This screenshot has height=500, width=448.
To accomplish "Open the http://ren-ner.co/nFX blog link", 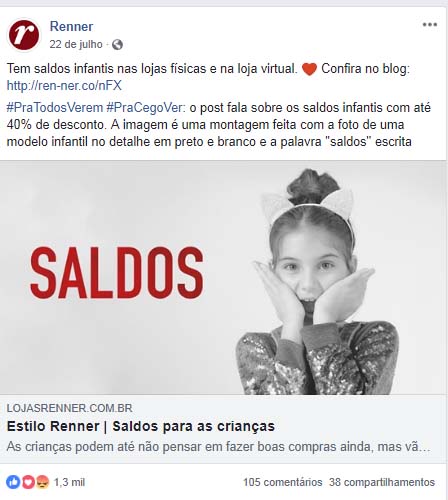I will [x=64, y=86].
